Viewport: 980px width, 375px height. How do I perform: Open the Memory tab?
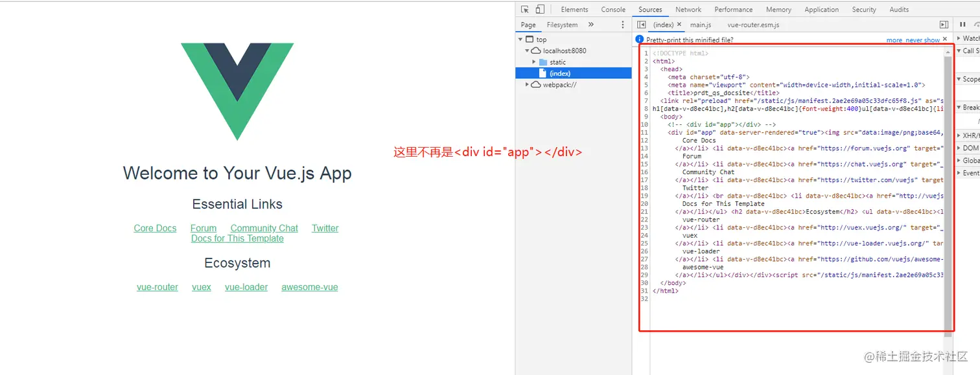[x=778, y=10]
